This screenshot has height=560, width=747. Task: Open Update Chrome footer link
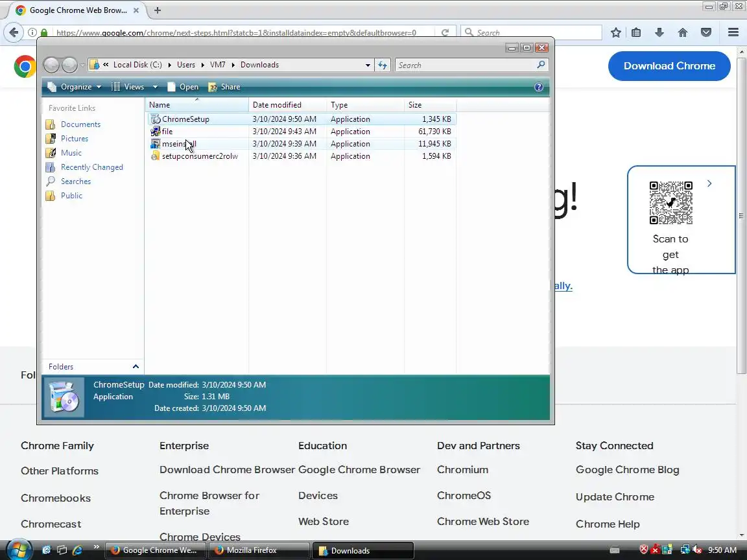tap(615, 496)
